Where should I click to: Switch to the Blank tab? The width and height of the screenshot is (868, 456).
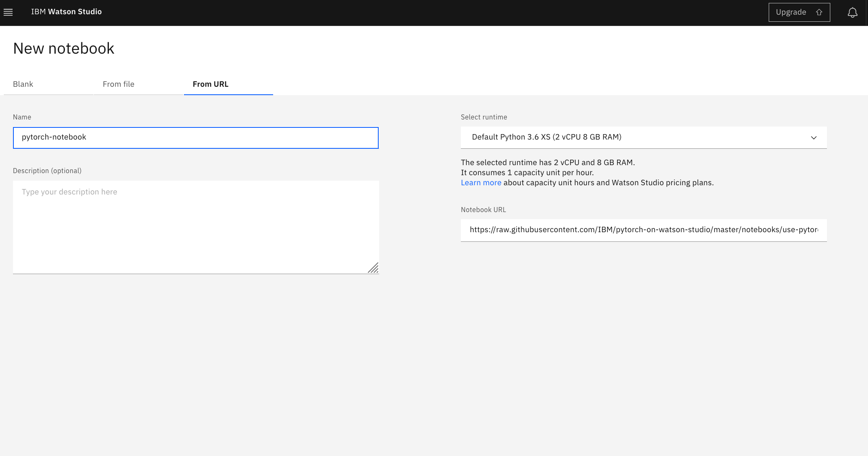[x=23, y=84]
